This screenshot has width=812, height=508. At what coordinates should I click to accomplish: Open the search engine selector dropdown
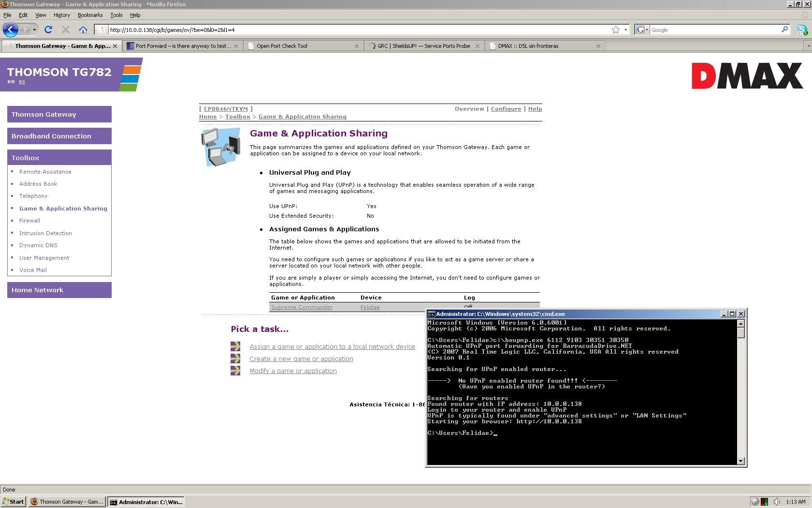click(x=642, y=30)
